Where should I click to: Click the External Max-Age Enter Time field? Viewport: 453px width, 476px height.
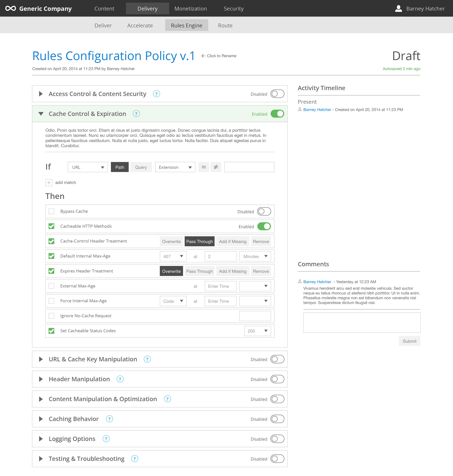click(x=221, y=286)
